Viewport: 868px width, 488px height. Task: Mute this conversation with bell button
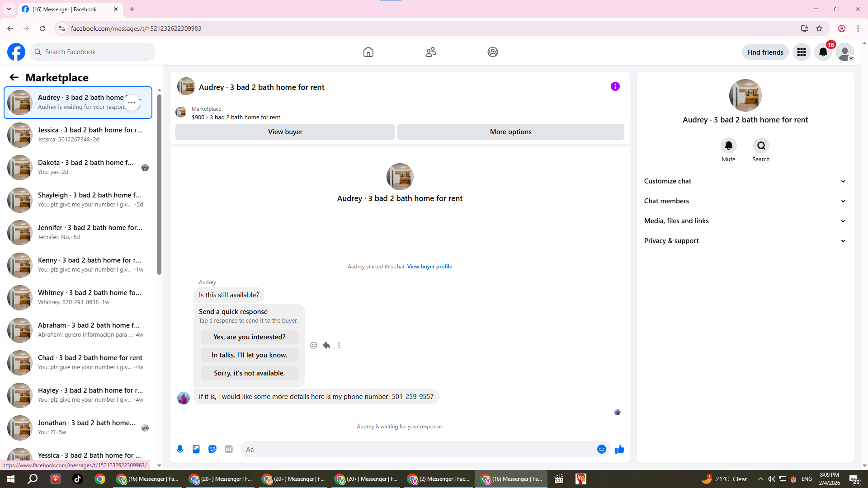pyautogui.click(x=728, y=145)
